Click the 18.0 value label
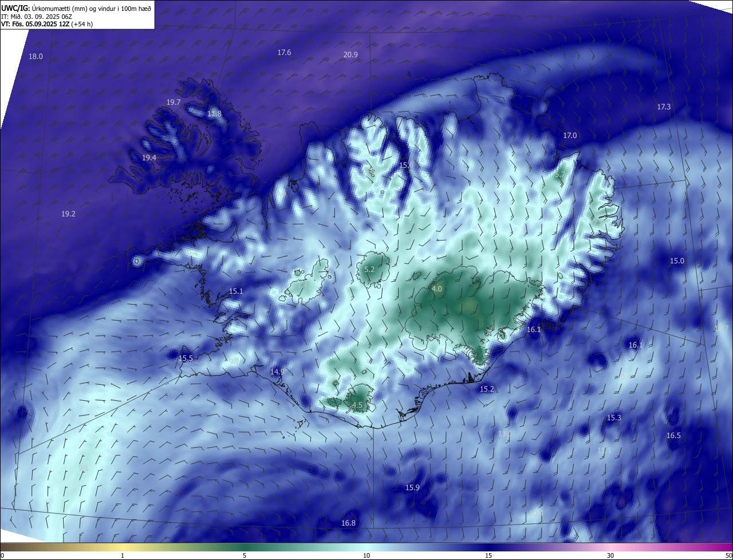The width and height of the screenshot is (733, 560). pyautogui.click(x=36, y=56)
